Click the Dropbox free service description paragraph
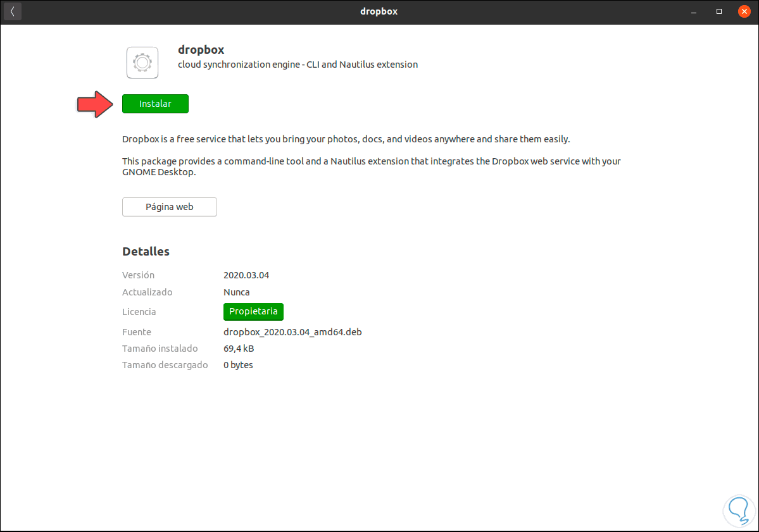759x532 pixels. click(346, 139)
